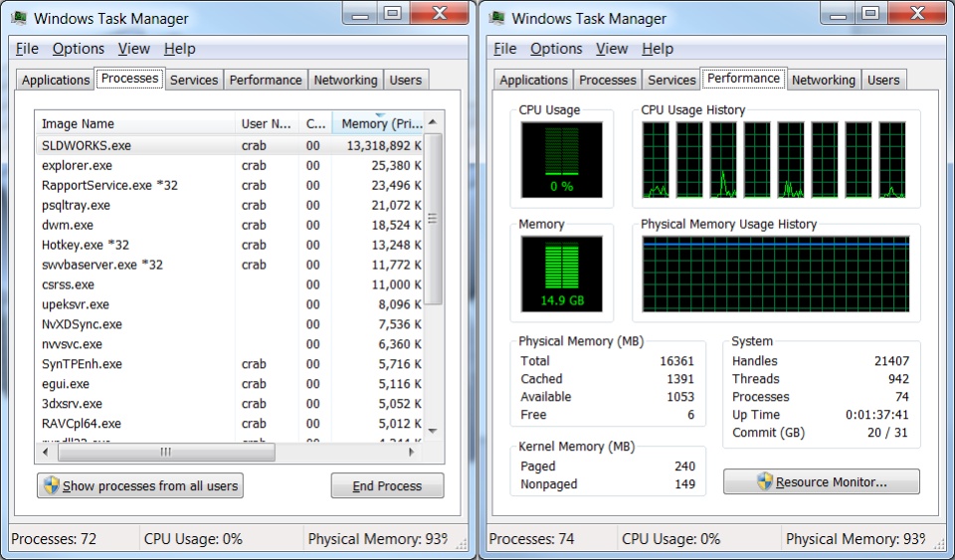Click vertical scrollbar thumb in process list
Screen dimensions: 955x560
[433, 219]
